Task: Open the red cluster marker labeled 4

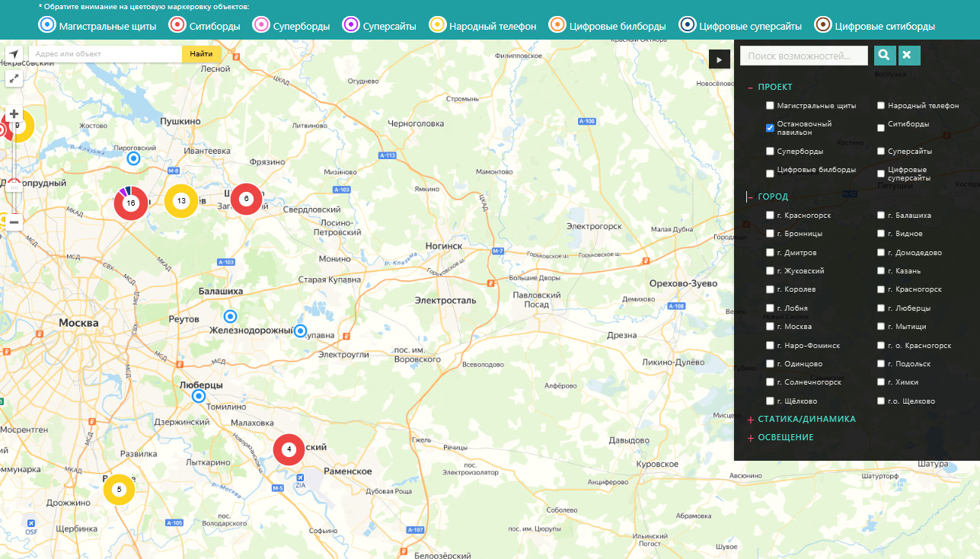Action: click(x=289, y=449)
